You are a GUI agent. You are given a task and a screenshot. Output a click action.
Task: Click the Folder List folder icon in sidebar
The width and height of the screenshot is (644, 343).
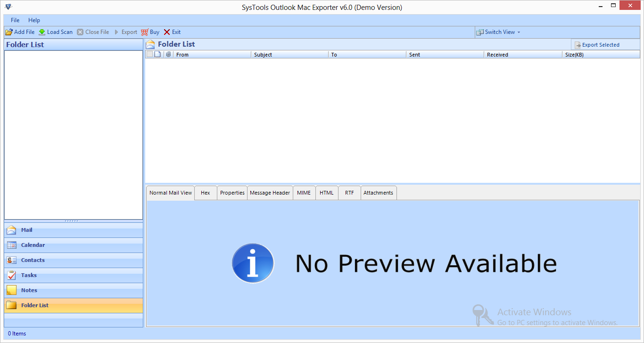click(11, 305)
